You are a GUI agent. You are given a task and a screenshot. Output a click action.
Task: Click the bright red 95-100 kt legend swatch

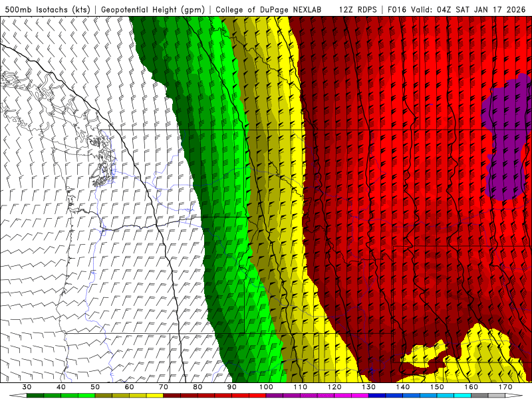pos(257,396)
